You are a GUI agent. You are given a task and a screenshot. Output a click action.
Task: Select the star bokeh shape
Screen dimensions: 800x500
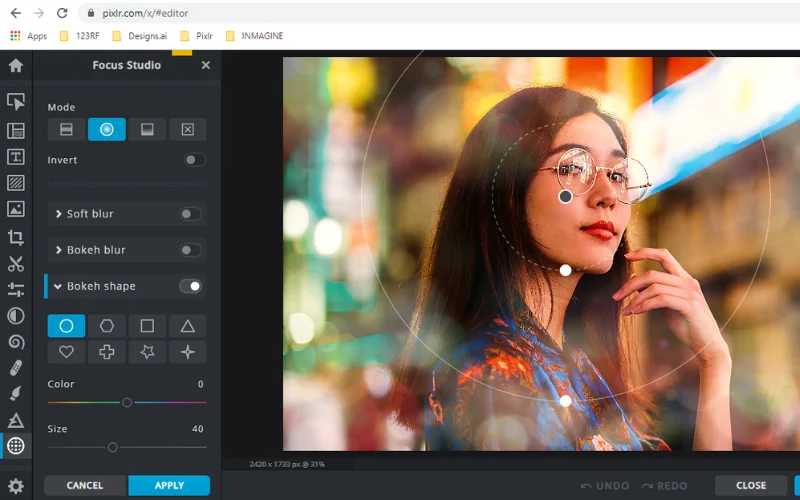(x=147, y=352)
